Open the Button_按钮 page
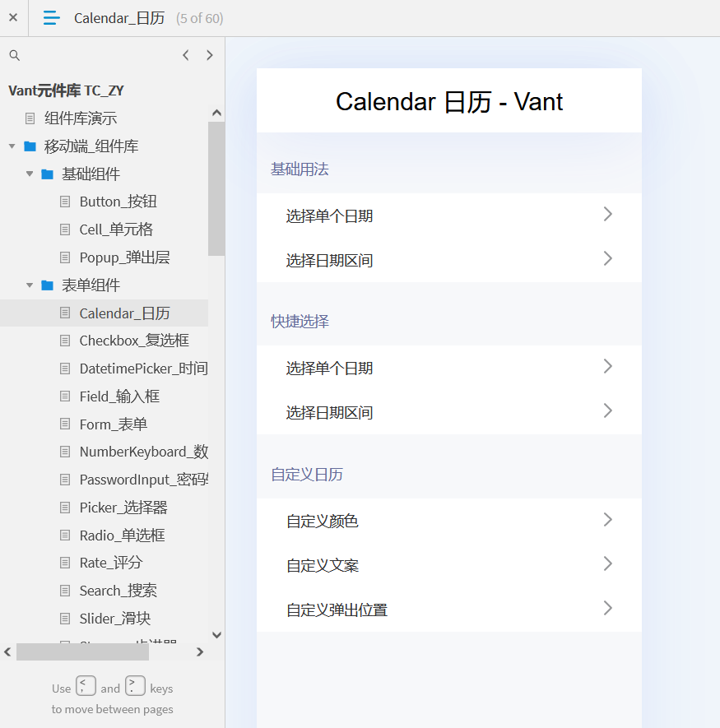 [118, 202]
